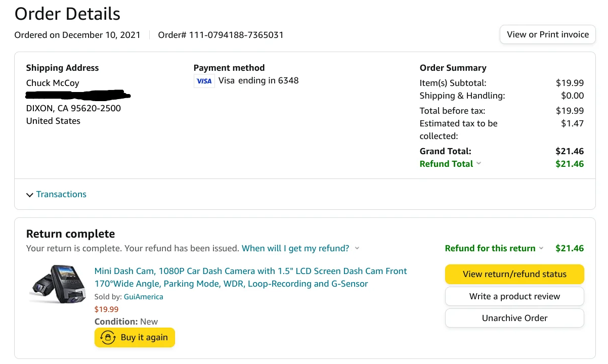The width and height of the screenshot is (608, 364).
Task: Click the Visa card logo icon
Action: click(x=204, y=81)
